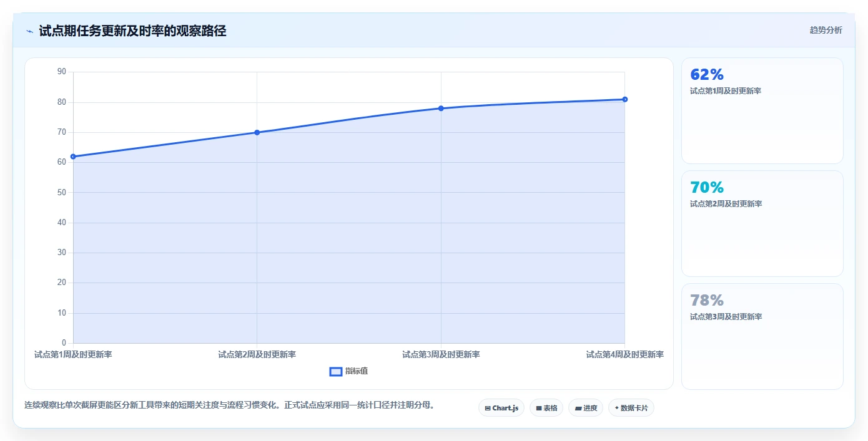Open the 78% stat card
Screen dimensions: 868x441
(762, 336)
